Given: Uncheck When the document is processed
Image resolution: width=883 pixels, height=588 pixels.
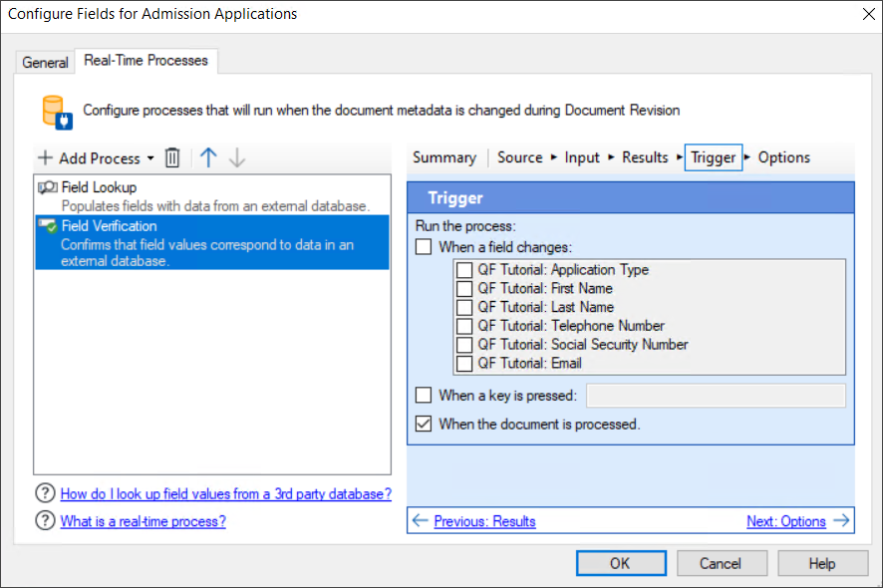Looking at the screenshot, I should 423,424.
